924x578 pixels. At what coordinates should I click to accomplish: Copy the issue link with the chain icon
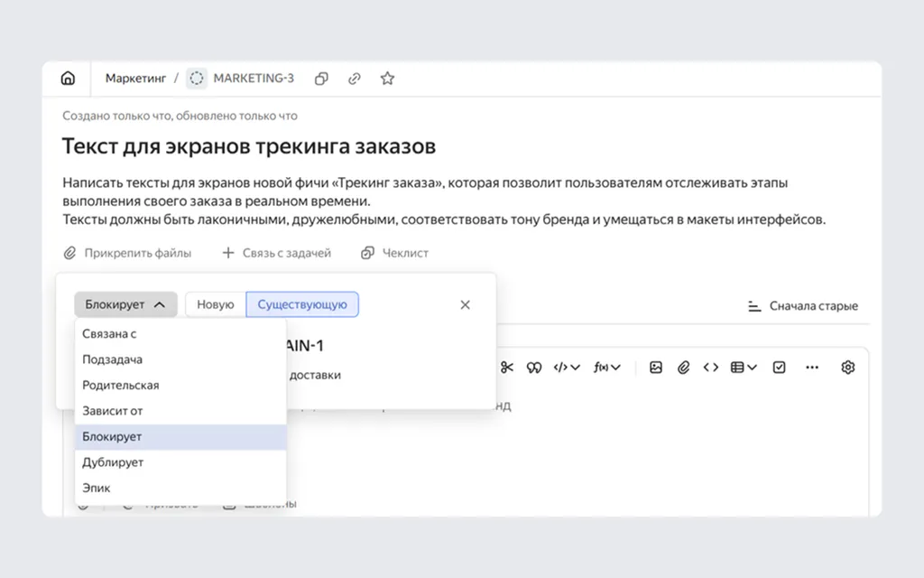coord(354,78)
